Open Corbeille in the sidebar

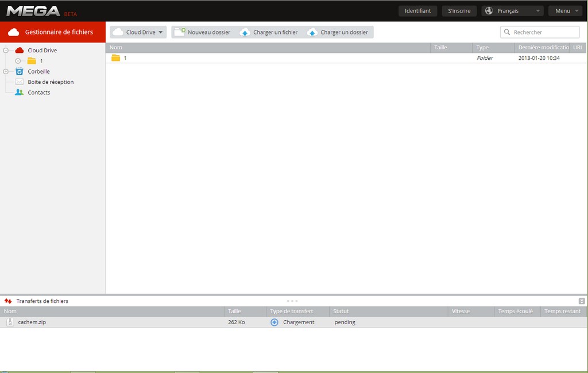click(x=38, y=71)
